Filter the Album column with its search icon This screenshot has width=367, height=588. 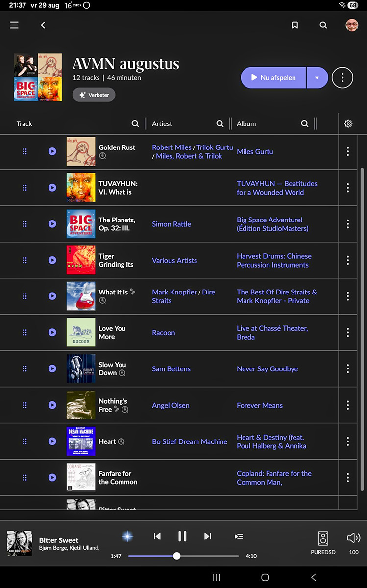[x=305, y=124]
